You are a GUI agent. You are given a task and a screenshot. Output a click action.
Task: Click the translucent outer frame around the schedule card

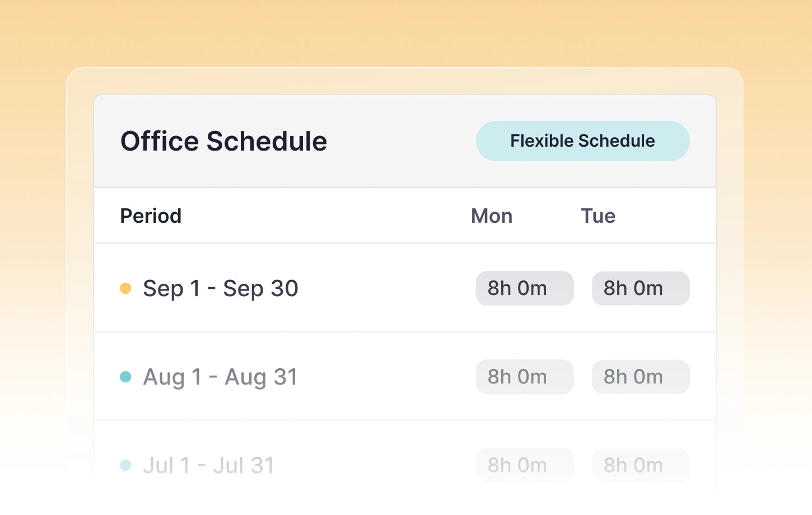pyautogui.click(x=80, y=224)
